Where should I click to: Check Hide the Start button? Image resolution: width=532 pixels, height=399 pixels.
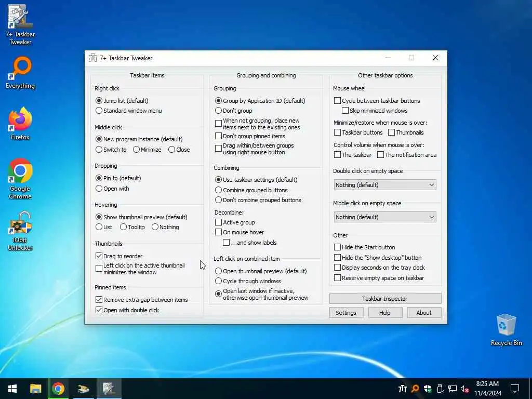coord(337,247)
